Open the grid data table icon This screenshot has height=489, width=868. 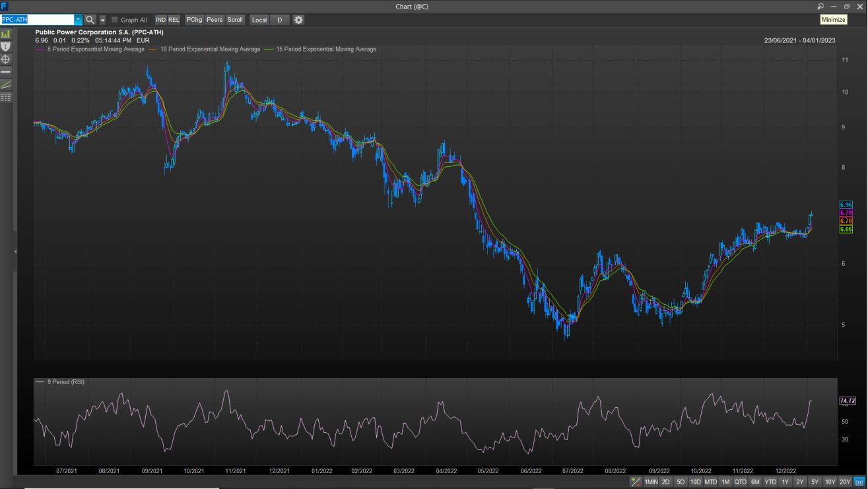click(6, 97)
